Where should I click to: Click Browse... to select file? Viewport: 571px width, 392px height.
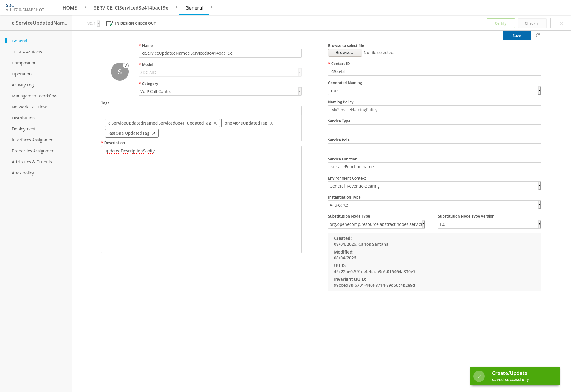345,53
